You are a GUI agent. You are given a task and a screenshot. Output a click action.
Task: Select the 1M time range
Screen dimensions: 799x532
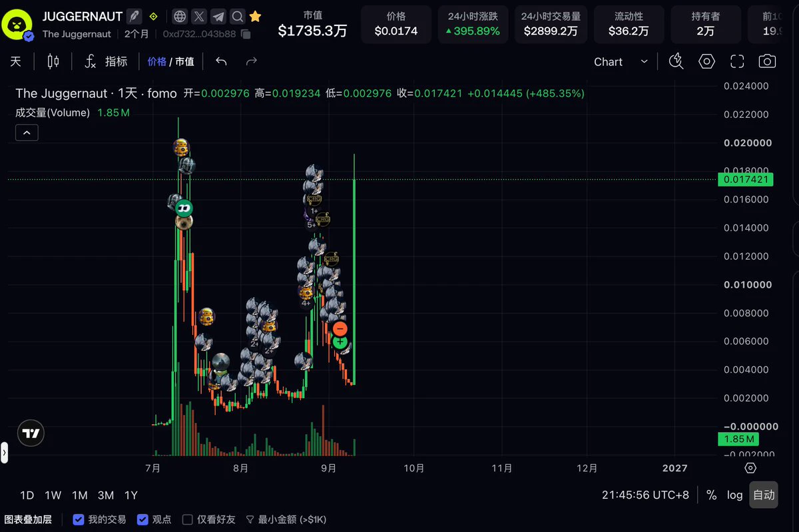[80, 495]
